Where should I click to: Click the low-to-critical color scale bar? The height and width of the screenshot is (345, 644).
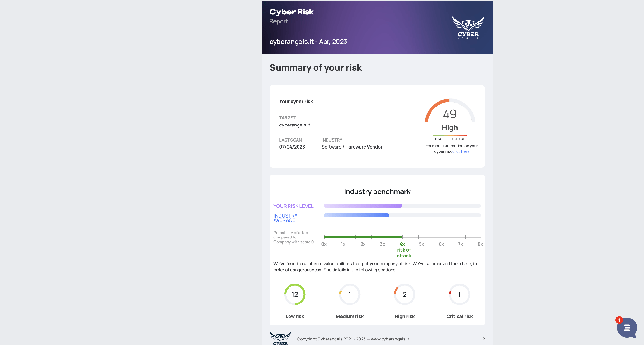click(450, 135)
